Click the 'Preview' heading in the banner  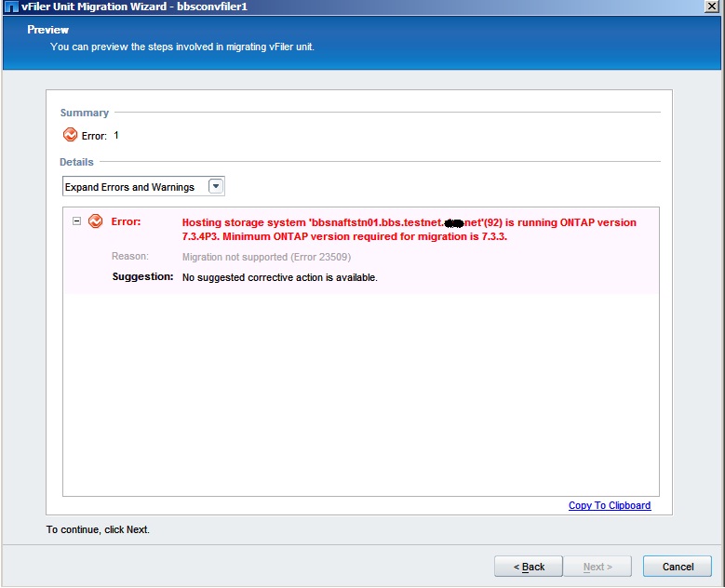[x=47, y=30]
